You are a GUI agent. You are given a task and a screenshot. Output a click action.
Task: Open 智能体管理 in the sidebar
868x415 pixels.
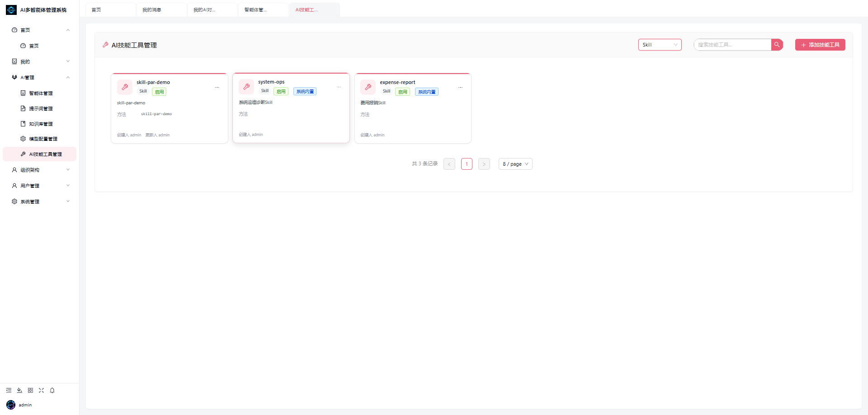coord(40,93)
